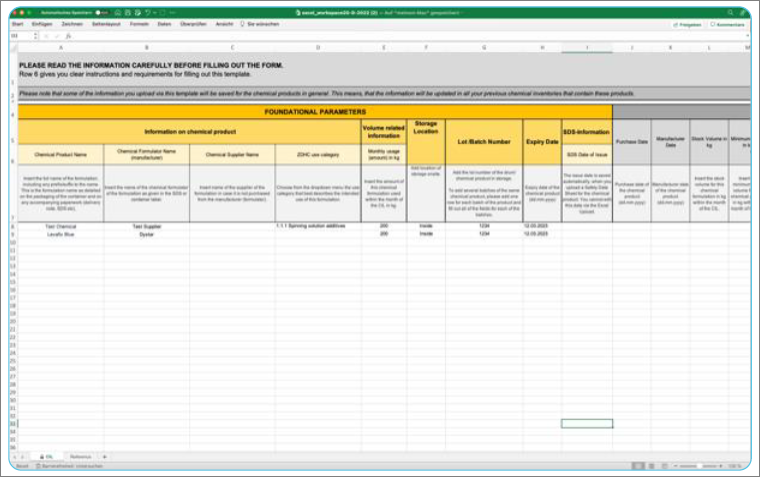Click the selected empty cell I33
The height and width of the screenshot is (477, 760).
587,424
